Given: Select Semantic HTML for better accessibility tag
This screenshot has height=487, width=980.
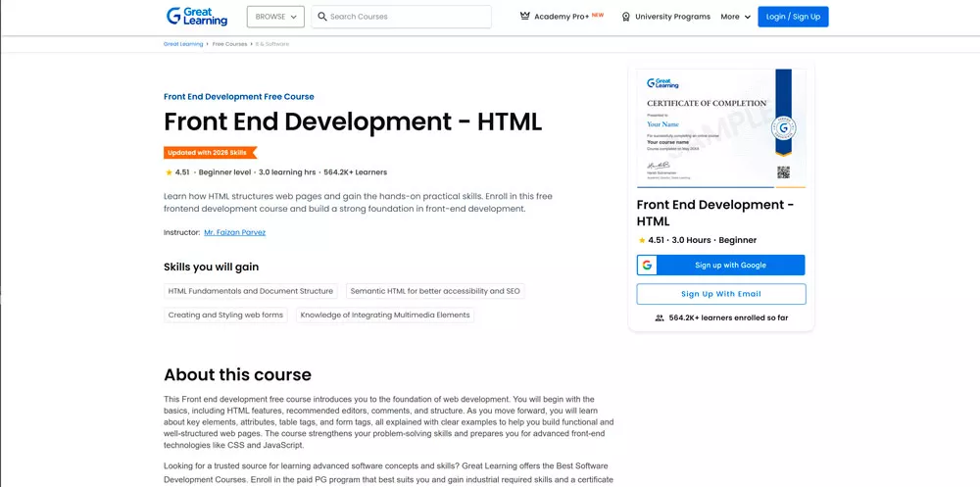Looking at the screenshot, I should click(436, 291).
